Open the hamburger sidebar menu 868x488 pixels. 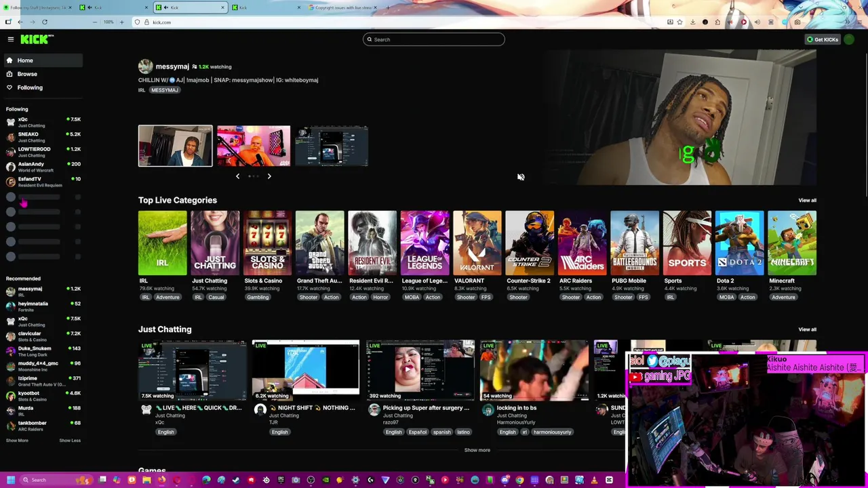10,39
